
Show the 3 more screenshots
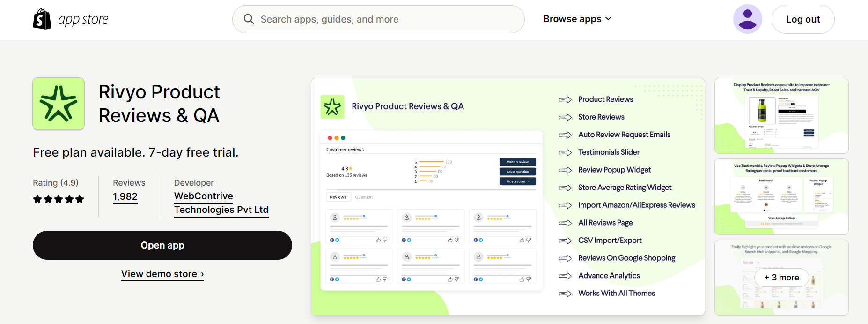[781, 278]
